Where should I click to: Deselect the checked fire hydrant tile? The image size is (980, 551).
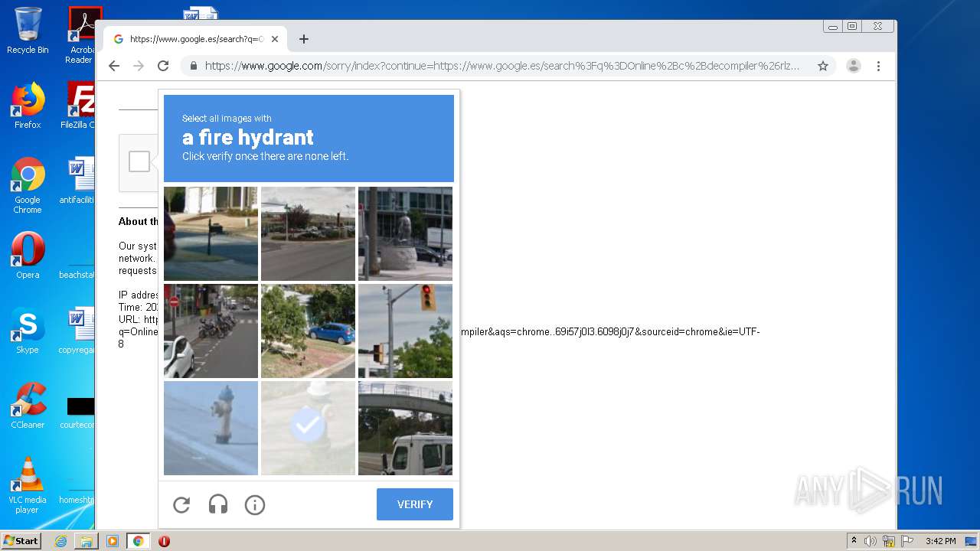tap(308, 429)
